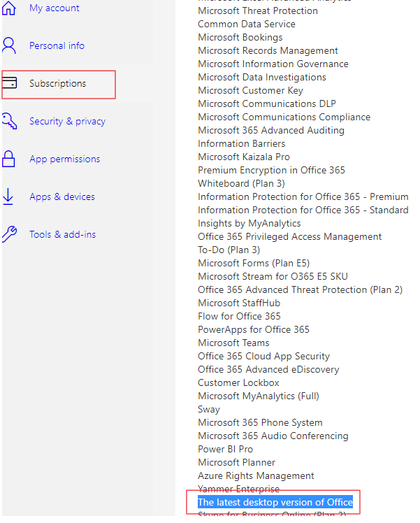Click 'To-Do (Plan 3)' entry
The image size is (420, 523).
229,250
